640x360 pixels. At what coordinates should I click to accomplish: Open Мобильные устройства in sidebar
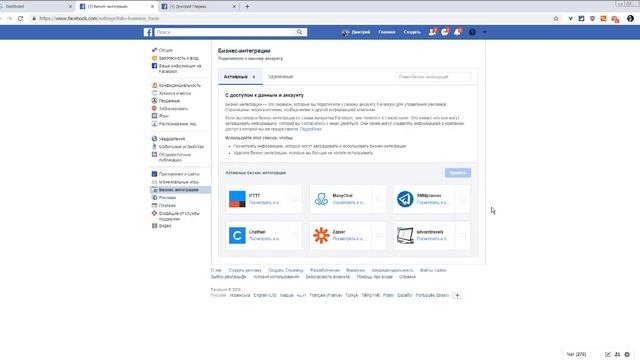pyautogui.click(x=181, y=147)
